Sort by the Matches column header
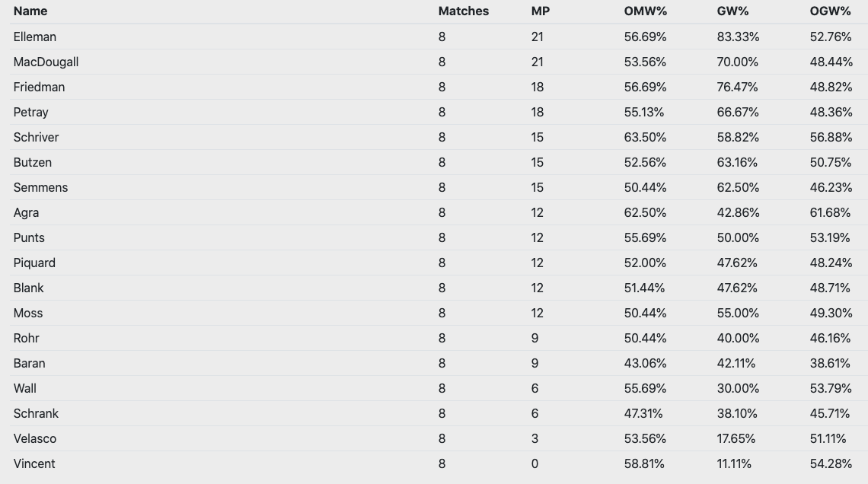Image resolution: width=868 pixels, height=484 pixels. (x=463, y=11)
